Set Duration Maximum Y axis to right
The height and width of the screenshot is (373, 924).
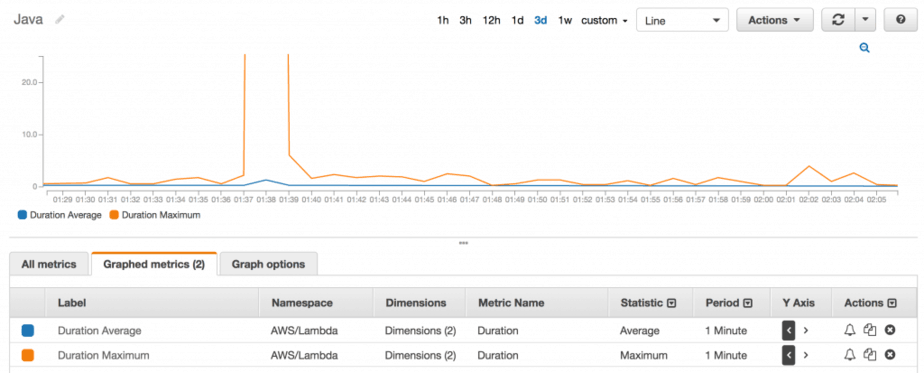(x=806, y=355)
